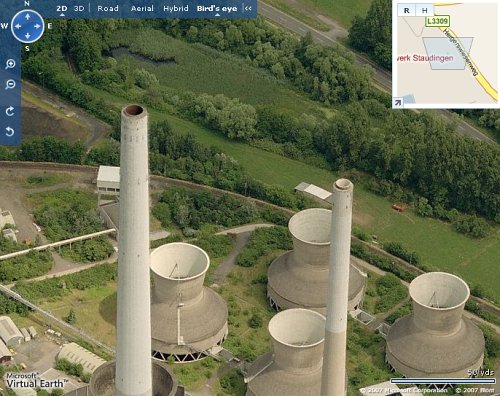The image size is (500, 396).
Task: Click the L3309 road label on the mini map
Action: click(437, 21)
